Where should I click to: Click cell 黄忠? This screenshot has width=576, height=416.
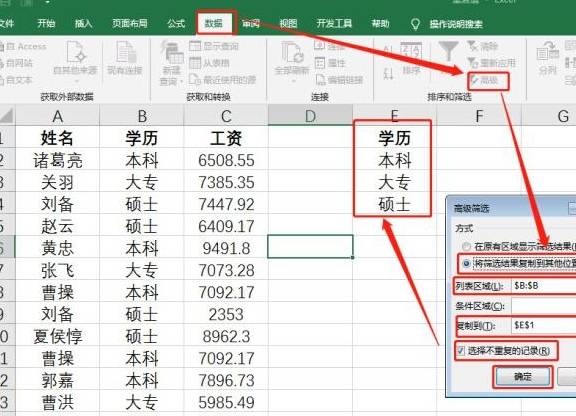pos(57,248)
